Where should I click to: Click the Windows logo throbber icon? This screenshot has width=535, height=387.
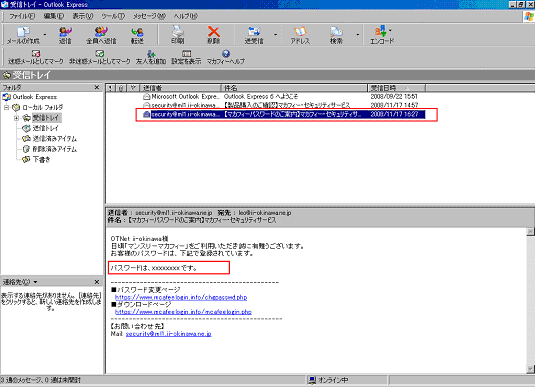click(529, 16)
